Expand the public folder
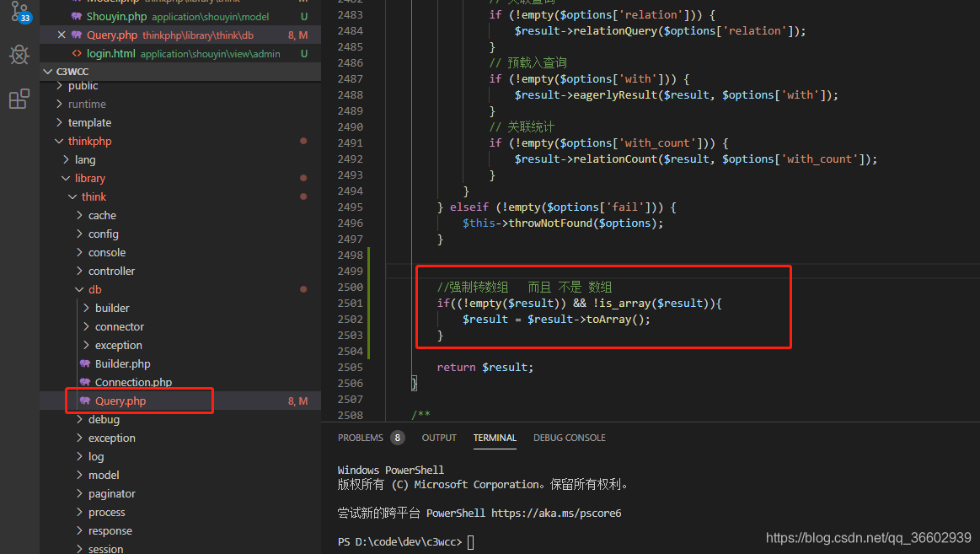 83,85
